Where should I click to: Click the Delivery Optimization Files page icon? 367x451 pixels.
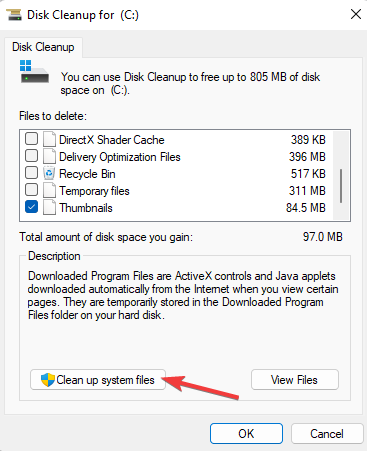[x=49, y=156]
